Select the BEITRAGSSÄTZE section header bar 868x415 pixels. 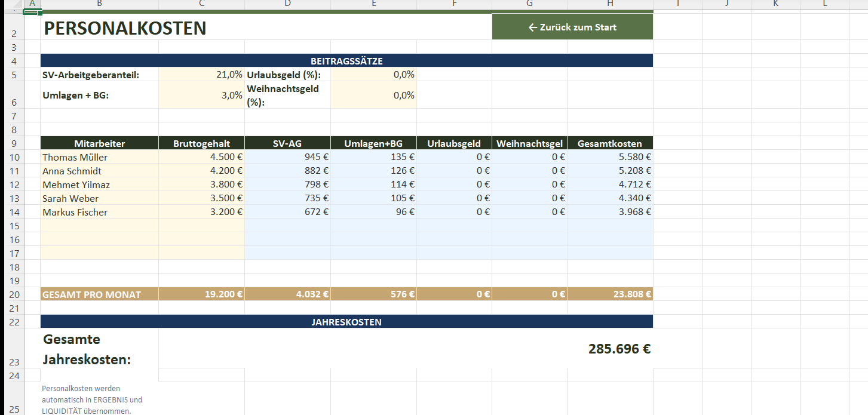coord(346,61)
